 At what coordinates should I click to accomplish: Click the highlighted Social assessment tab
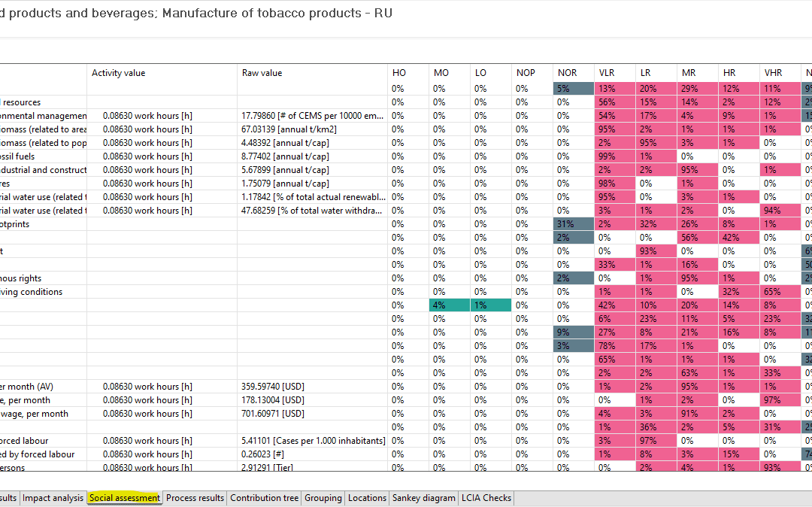(124, 498)
